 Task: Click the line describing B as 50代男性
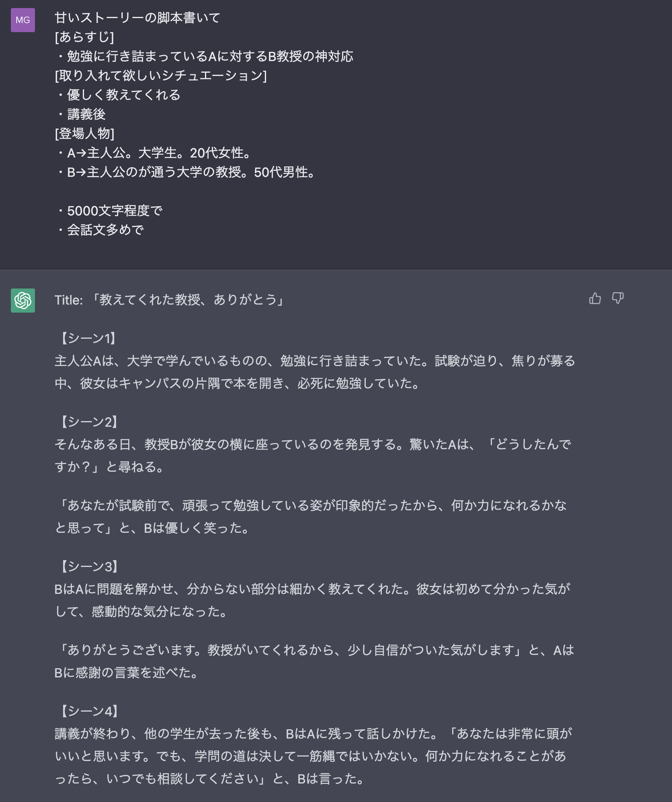pyautogui.click(x=186, y=172)
